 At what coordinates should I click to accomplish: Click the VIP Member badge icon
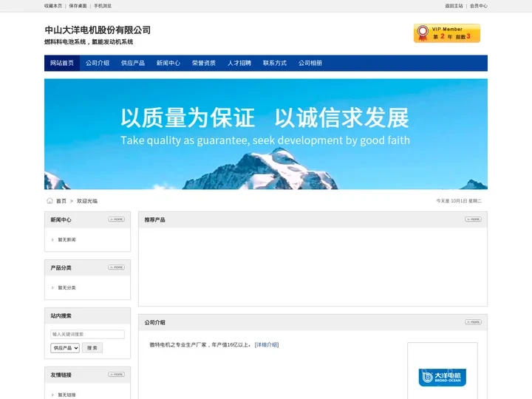[x=446, y=33]
